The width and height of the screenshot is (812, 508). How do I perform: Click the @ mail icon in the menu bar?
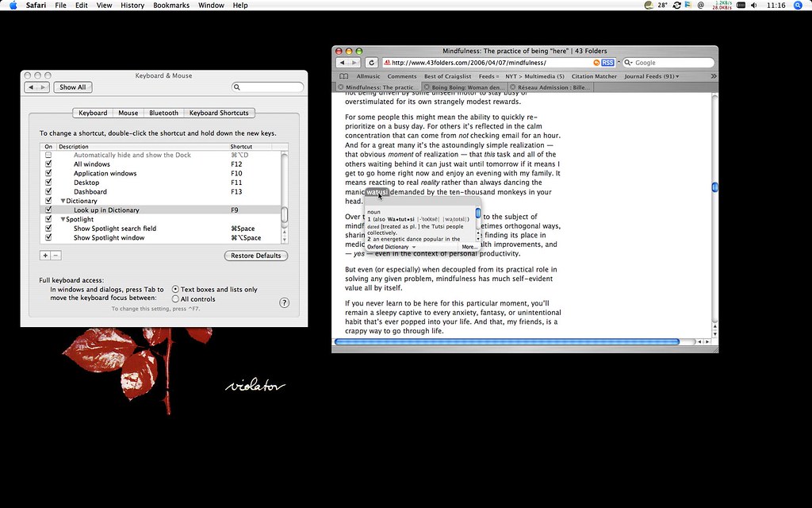pos(701,6)
